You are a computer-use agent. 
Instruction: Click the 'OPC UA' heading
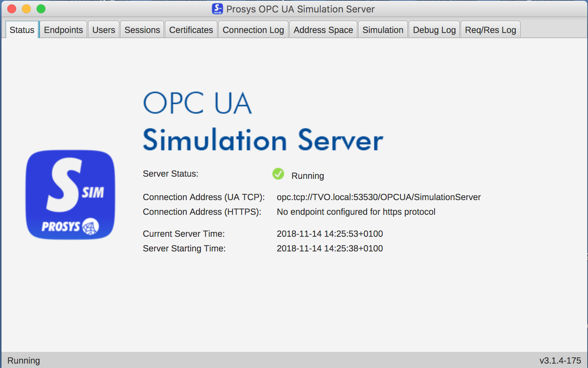click(x=197, y=103)
